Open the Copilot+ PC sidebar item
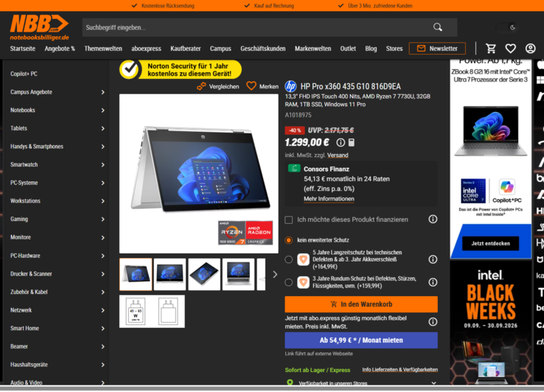 coord(24,74)
